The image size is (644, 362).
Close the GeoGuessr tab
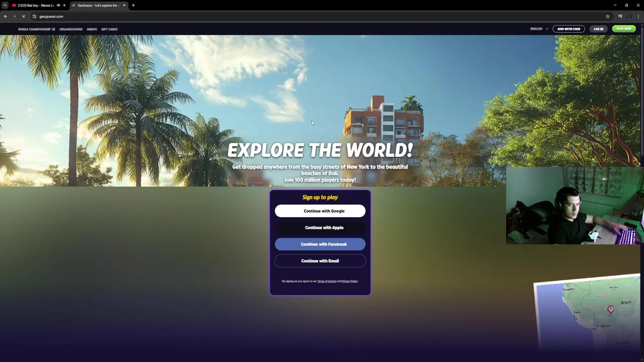point(124,5)
